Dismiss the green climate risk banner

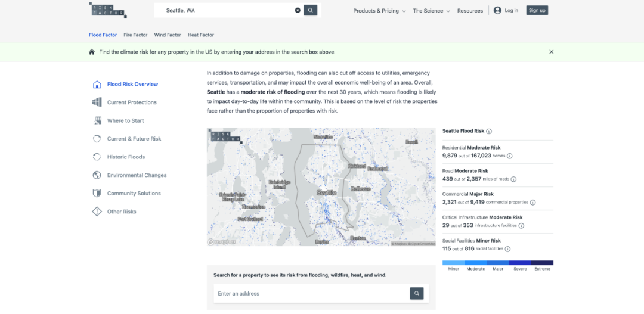(x=552, y=52)
